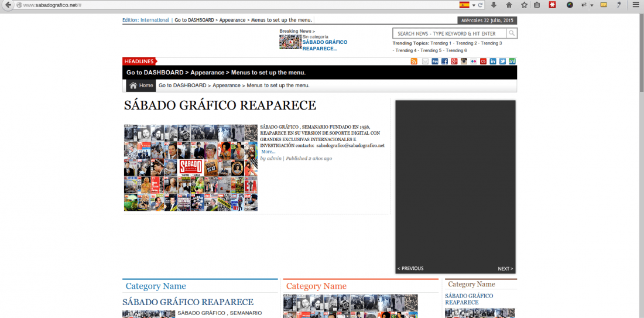
Task: Click the Home menu tab
Action: pyautogui.click(x=141, y=86)
